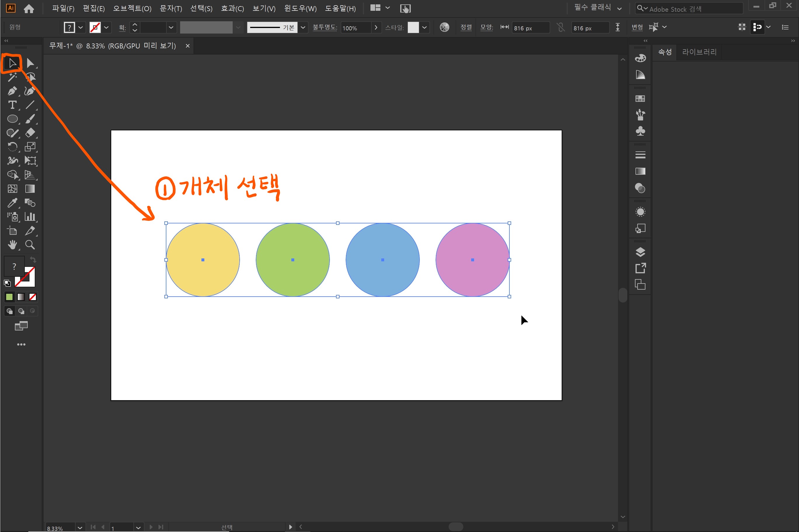Swap fill and stroke colors

33,260
